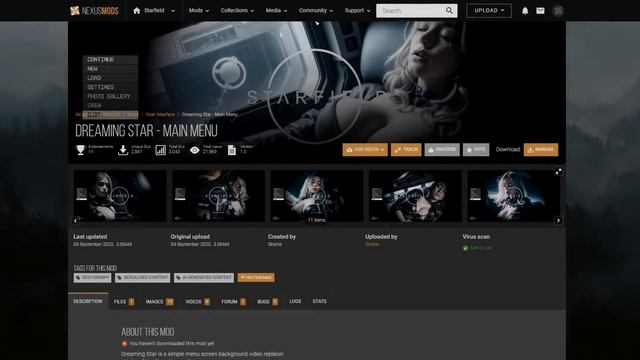Expand the gallery to fullscreen
Image resolution: width=640 pixels, height=360 pixels.
click(558, 171)
